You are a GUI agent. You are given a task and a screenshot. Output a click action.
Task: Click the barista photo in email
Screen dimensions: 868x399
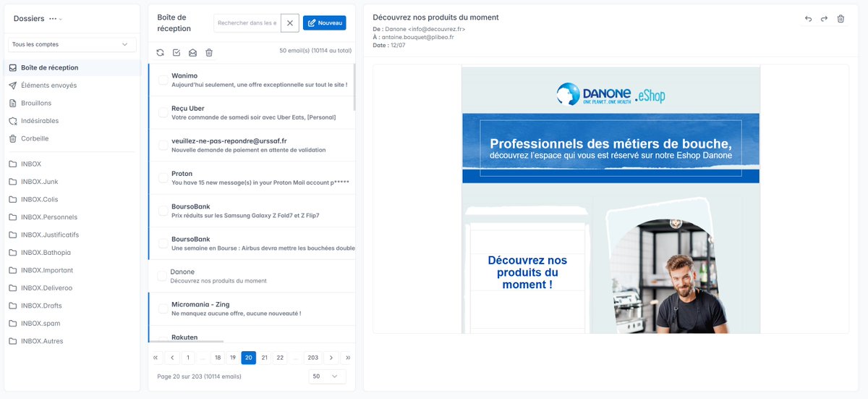pos(668,277)
